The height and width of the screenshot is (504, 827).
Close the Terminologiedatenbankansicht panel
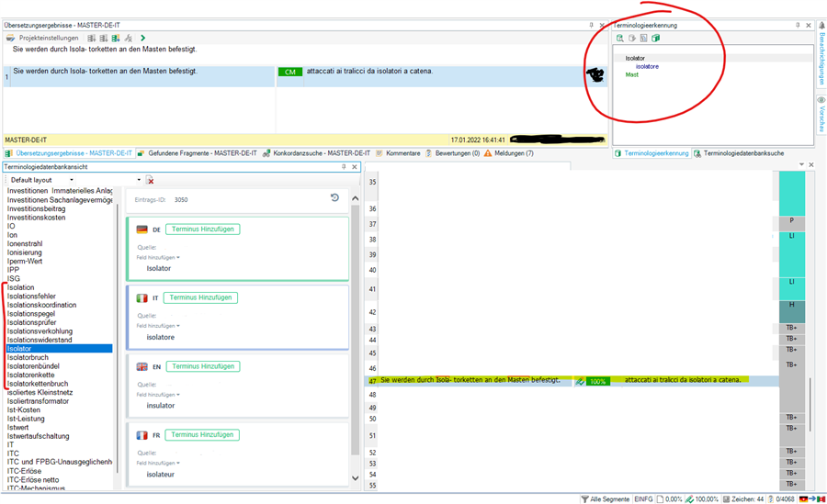355,166
